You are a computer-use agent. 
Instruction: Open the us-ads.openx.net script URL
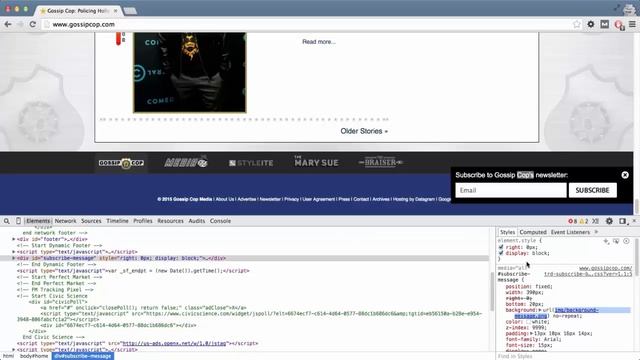pos(174,343)
